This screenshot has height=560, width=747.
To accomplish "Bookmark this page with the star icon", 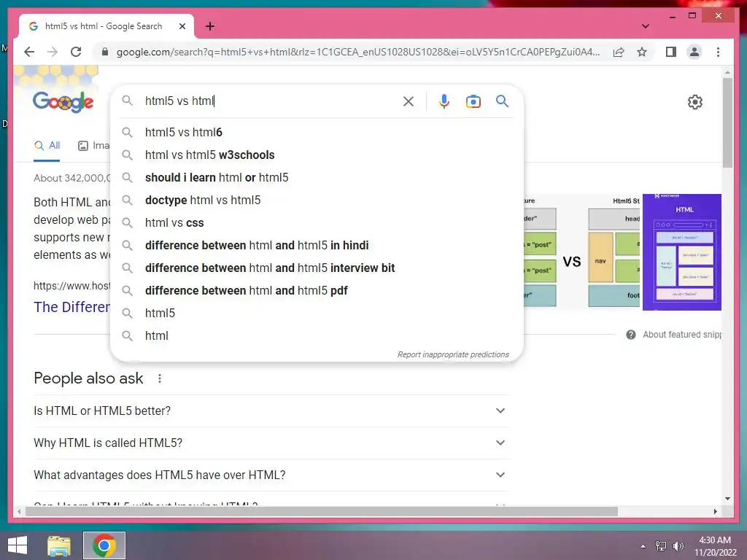I will (x=642, y=52).
